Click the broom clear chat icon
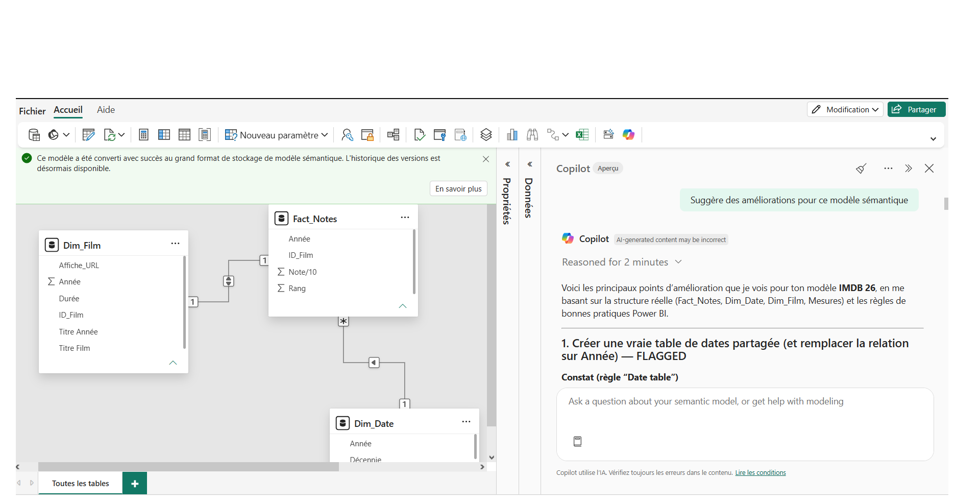980x504 pixels. pos(861,169)
